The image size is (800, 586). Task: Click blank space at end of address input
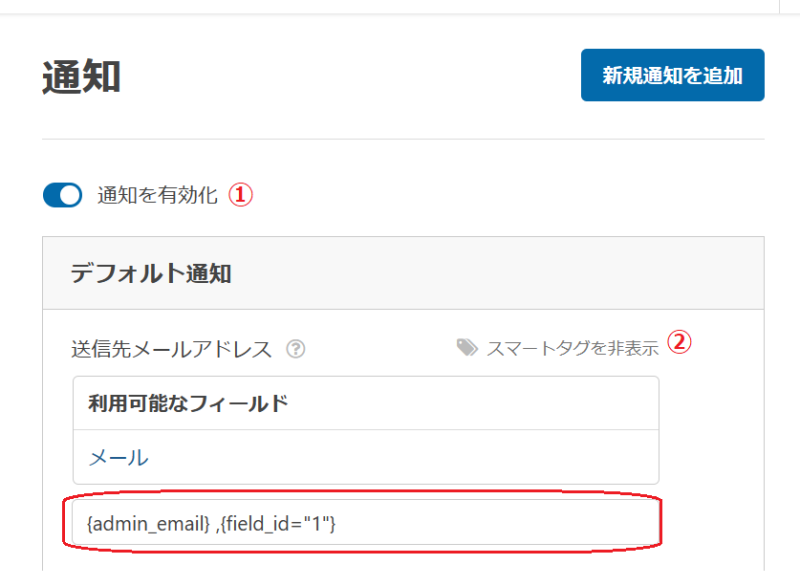pos(497,523)
